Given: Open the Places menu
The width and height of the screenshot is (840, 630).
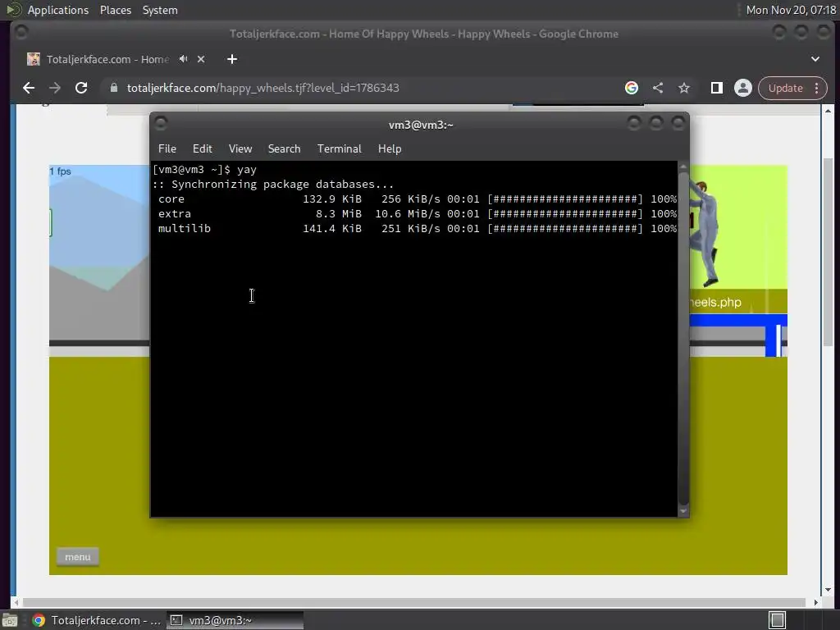Looking at the screenshot, I should pos(116,10).
